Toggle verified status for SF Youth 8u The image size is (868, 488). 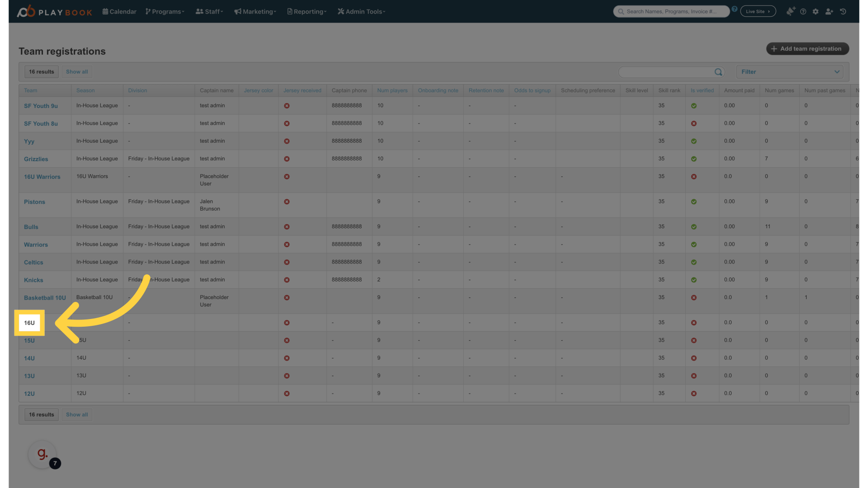pyautogui.click(x=693, y=123)
